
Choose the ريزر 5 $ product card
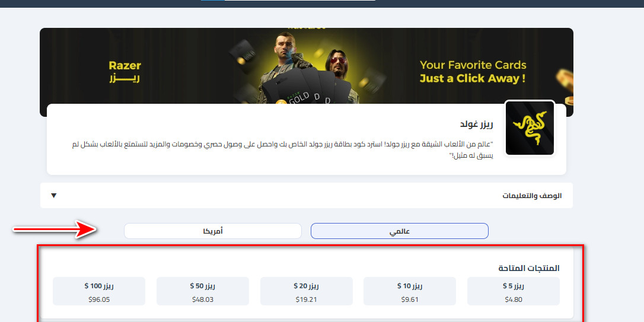pos(514,291)
